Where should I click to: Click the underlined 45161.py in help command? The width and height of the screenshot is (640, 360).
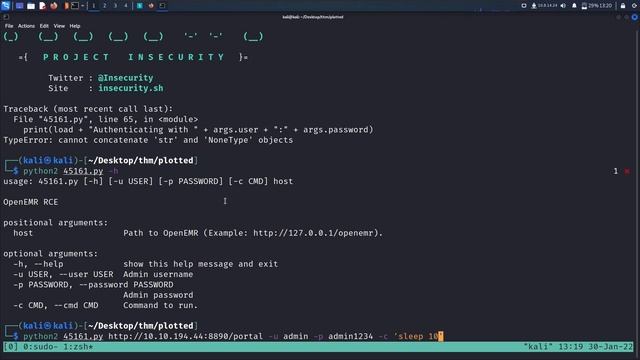click(83, 171)
